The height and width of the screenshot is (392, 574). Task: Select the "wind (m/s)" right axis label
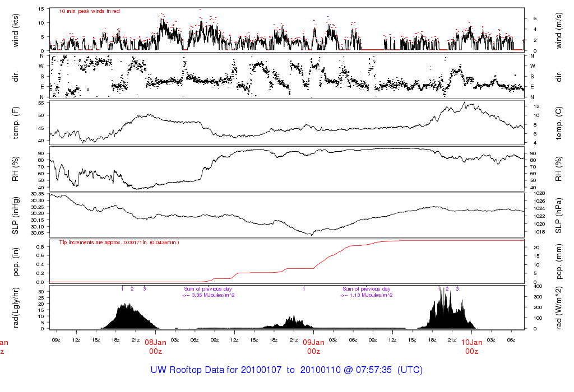coord(558,29)
